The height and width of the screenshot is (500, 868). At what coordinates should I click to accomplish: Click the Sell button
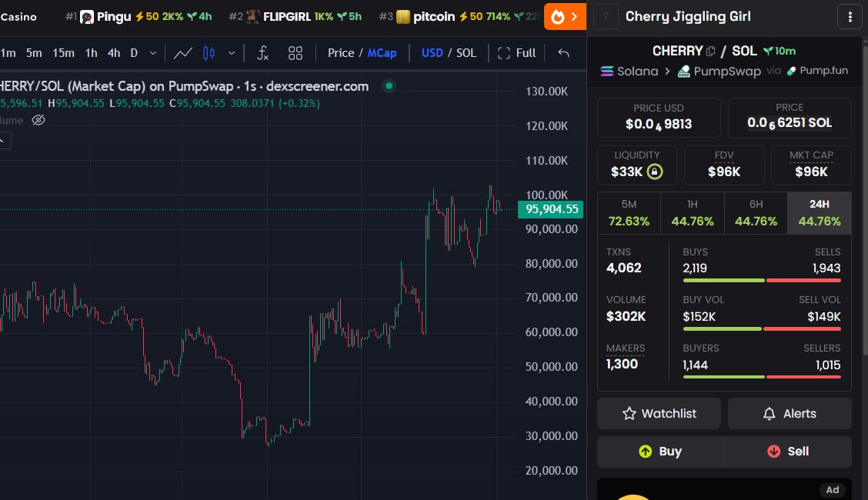click(x=788, y=452)
